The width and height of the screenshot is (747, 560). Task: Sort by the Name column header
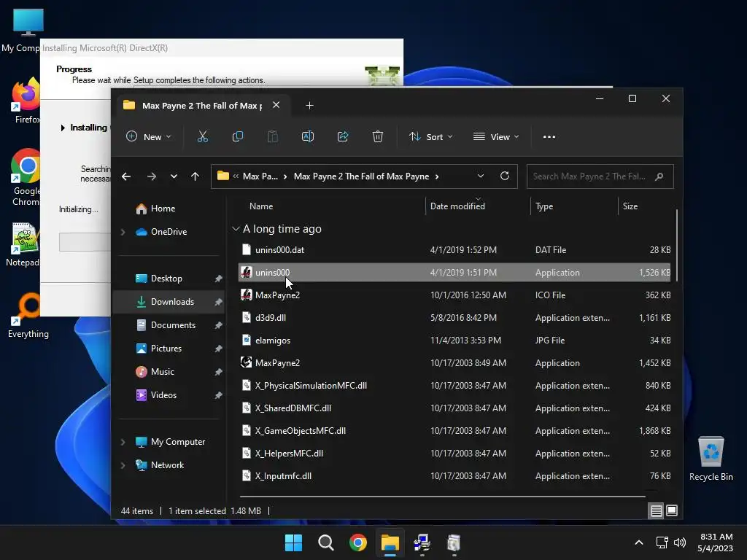(261, 206)
